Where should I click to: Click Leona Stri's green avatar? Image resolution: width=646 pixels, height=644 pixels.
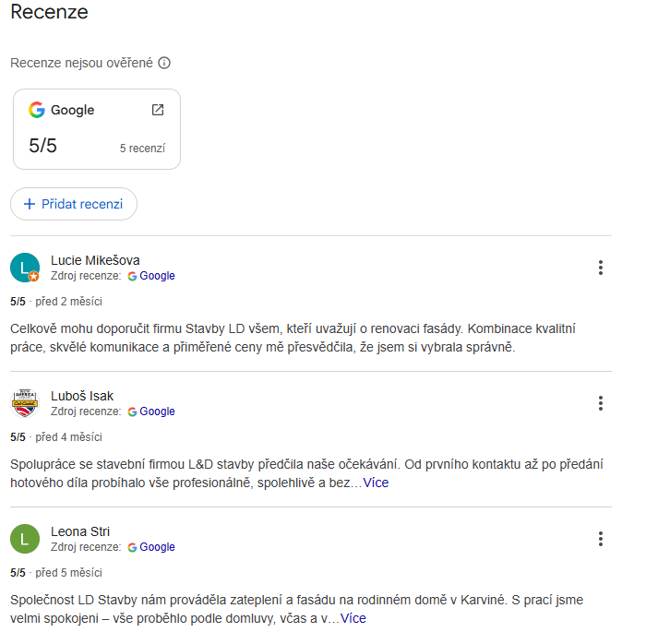click(25, 539)
